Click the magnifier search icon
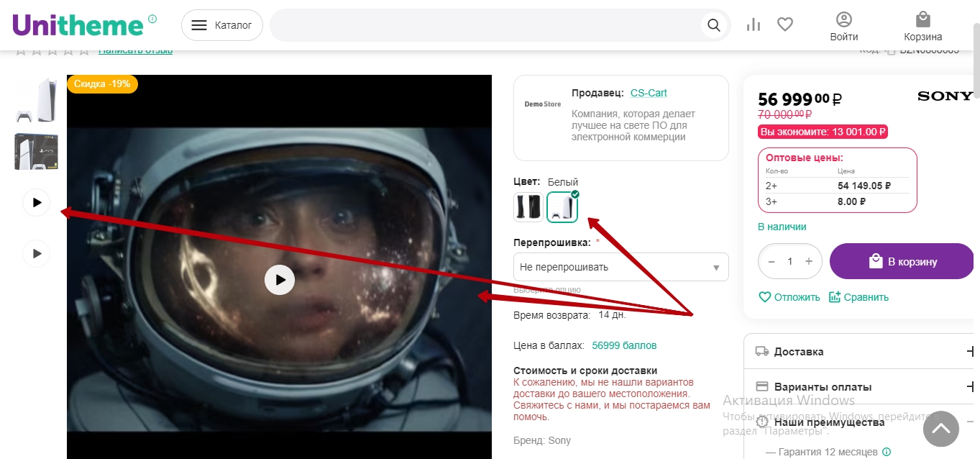980x459 pixels. pyautogui.click(x=714, y=25)
